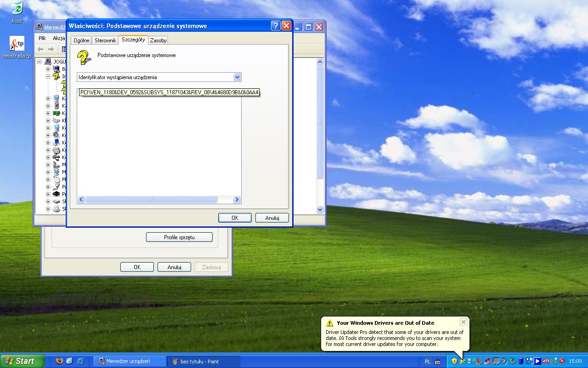588x368 pixels.
Task: Click right arrow of details horizontal scrollbar
Action: point(237,200)
